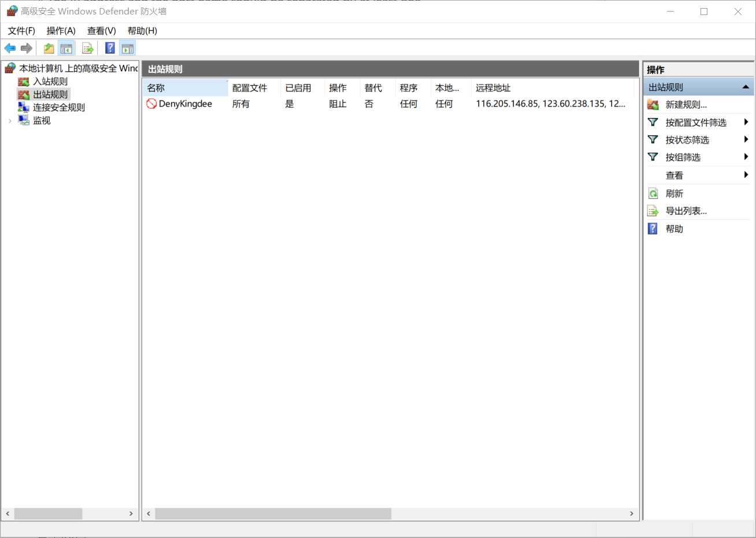
Task: Click the export list toolbar icon
Action: (x=88, y=48)
